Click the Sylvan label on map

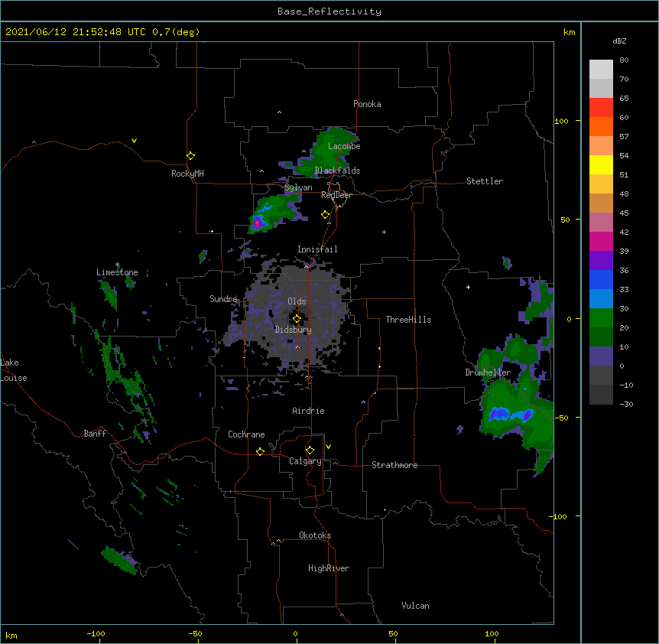(x=298, y=187)
